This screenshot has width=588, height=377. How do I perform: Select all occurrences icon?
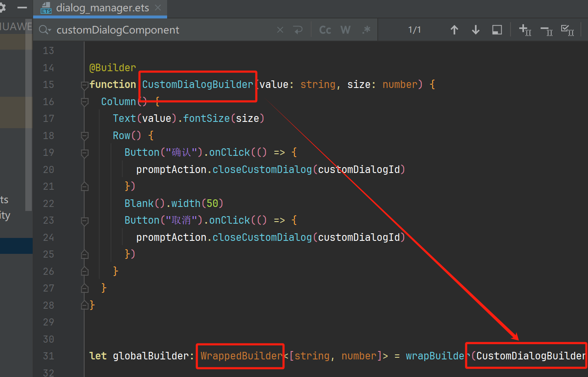pyautogui.click(x=567, y=30)
